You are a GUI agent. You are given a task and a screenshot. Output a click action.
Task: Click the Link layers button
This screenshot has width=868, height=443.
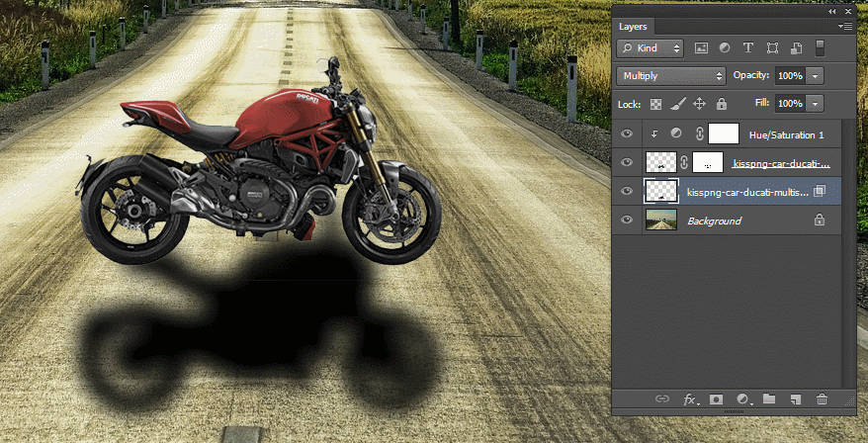[x=662, y=399]
